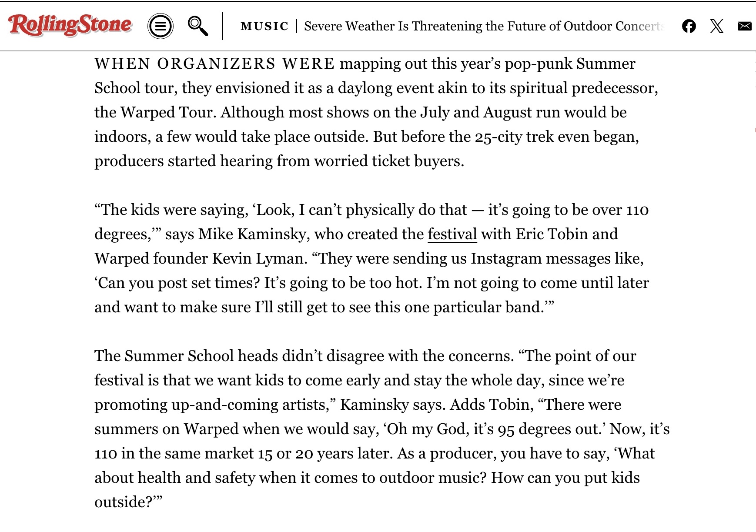Share the article via email icon

point(744,26)
